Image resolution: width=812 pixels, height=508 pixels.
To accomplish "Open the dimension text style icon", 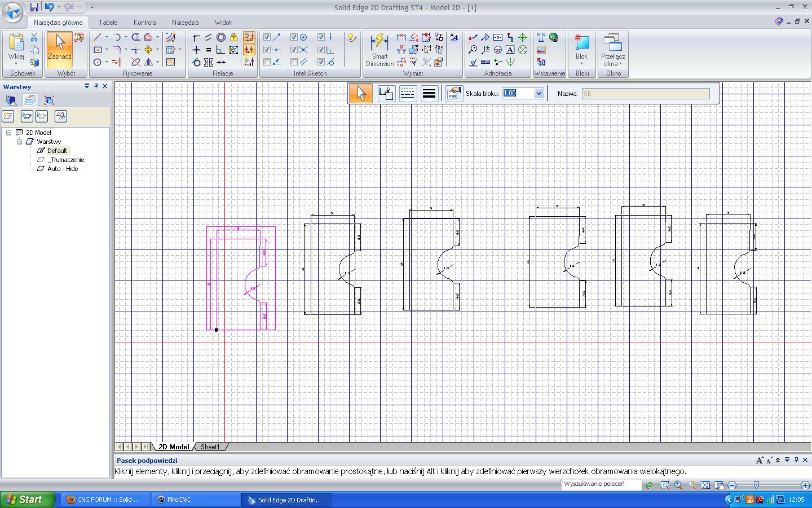I will tap(454, 37).
